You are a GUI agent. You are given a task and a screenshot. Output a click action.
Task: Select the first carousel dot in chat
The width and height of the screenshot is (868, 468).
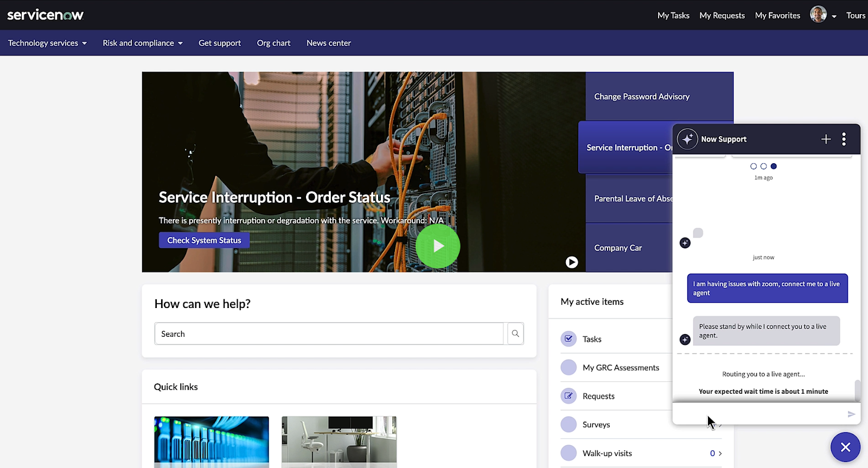pyautogui.click(x=754, y=166)
